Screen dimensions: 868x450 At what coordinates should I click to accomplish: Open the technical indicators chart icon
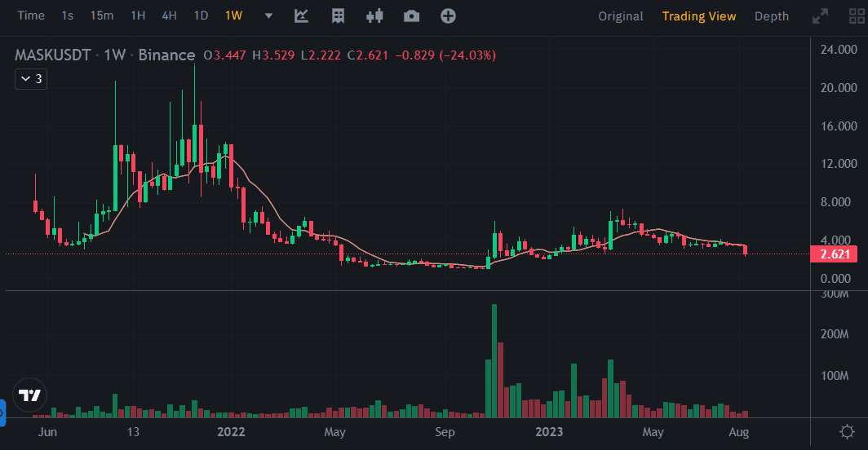301,15
